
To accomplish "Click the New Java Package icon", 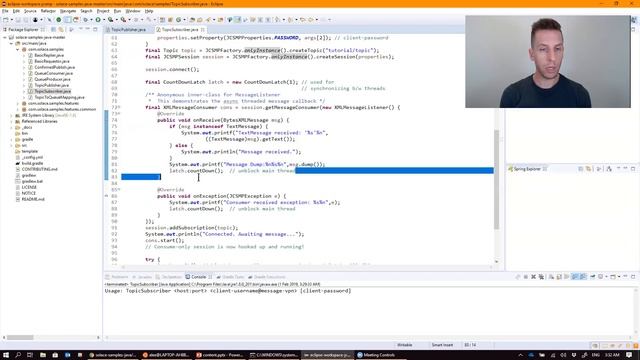I will (x=170, y=20).
